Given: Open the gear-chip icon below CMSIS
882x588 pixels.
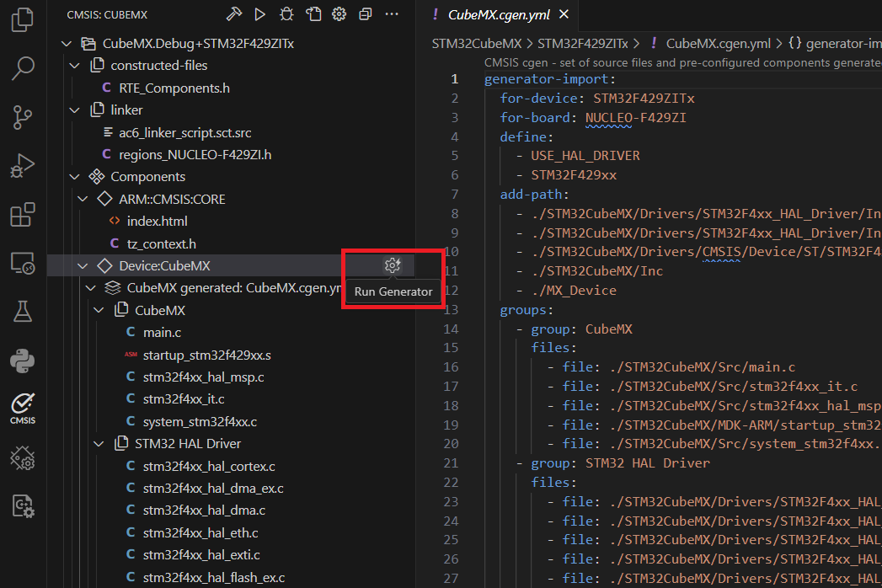Looking at the screenshot, I should 23,458.
